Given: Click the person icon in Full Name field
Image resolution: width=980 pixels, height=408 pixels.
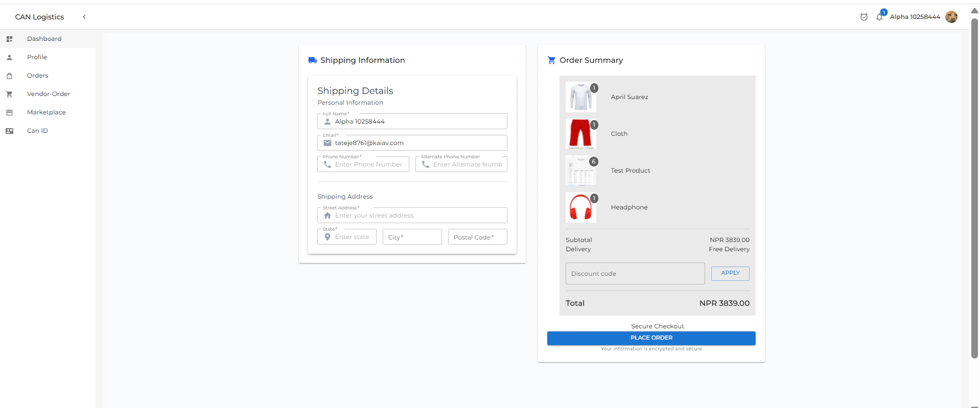Looking at the screenshot, I should 328,122.
